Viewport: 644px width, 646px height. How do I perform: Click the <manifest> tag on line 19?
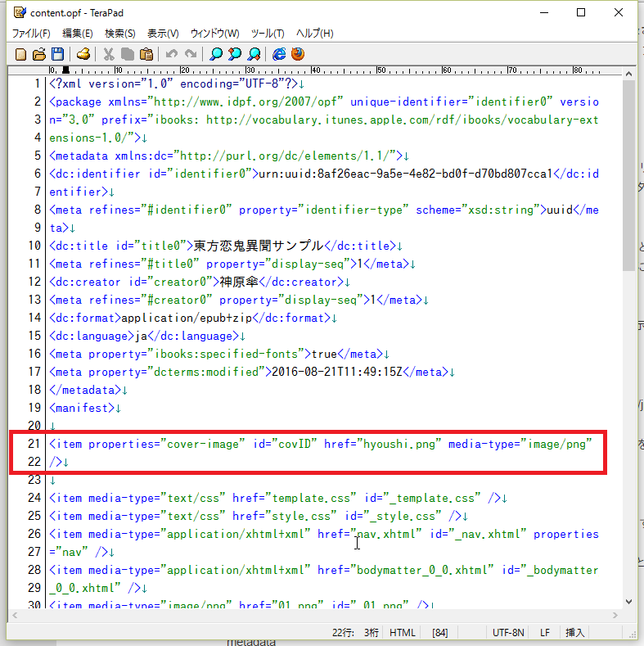tap(82, 408)
